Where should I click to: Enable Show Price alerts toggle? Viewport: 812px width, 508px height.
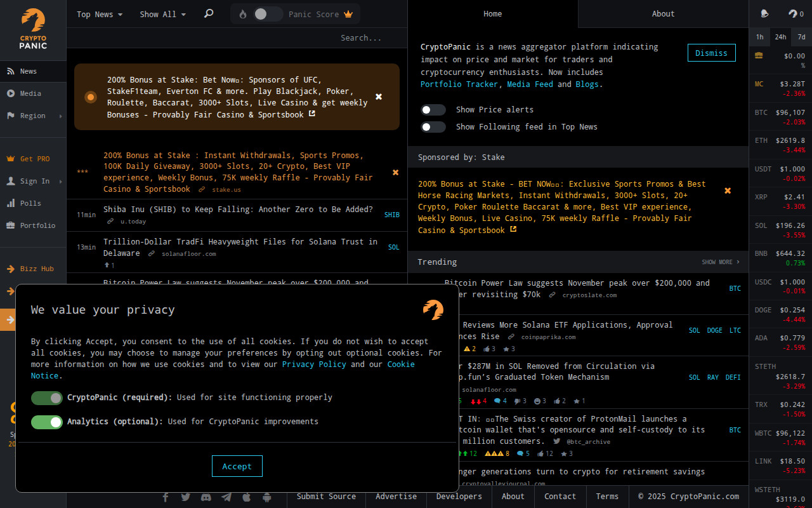[x=433, y=110]
